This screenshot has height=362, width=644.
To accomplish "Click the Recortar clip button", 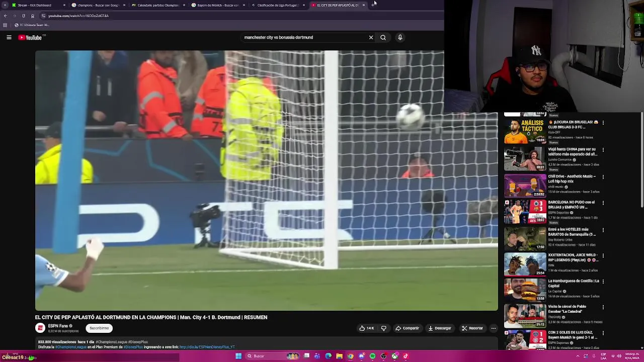I will click(472, 328).
